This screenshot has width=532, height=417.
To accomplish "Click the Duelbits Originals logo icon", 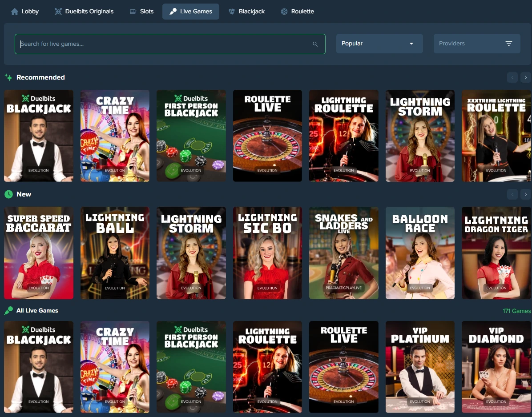I will tap(58, 12).
